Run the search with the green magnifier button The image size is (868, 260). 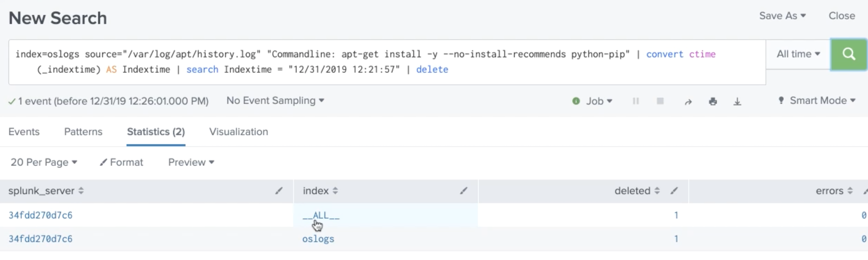tap(849, 54)
